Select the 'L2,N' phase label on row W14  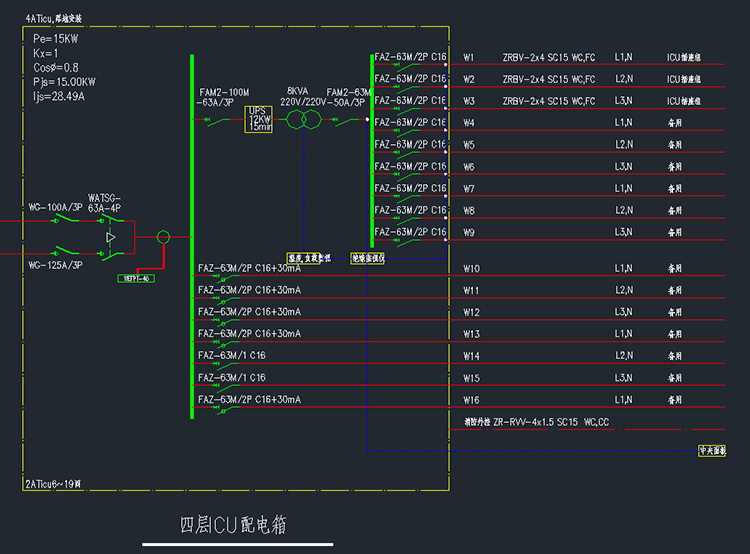click(x=623, y=356)
